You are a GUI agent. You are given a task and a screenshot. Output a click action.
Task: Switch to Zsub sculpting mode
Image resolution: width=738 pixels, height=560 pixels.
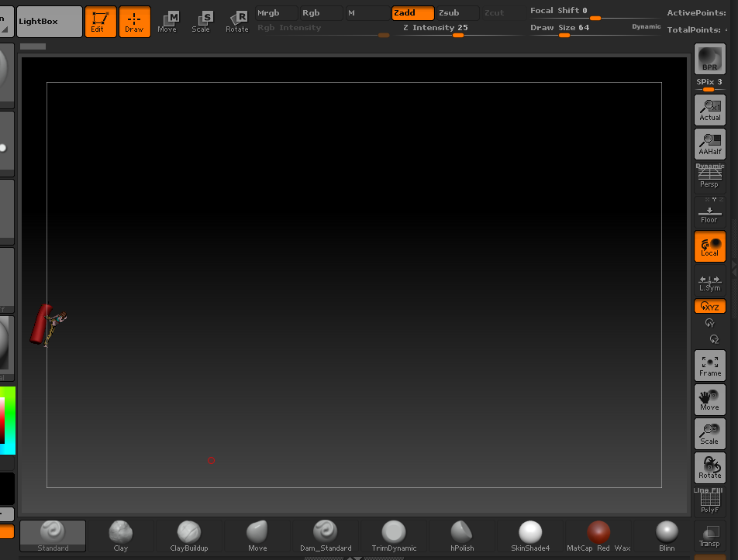(458, 12)
